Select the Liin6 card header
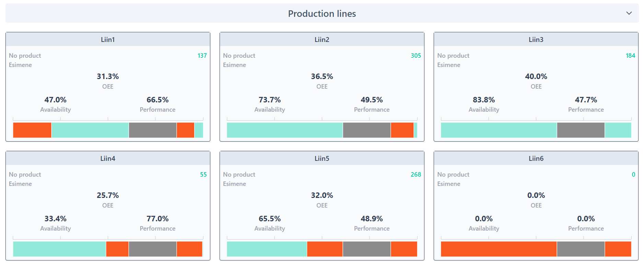Screen dimensions: 644x267 (x=536, y=158)
